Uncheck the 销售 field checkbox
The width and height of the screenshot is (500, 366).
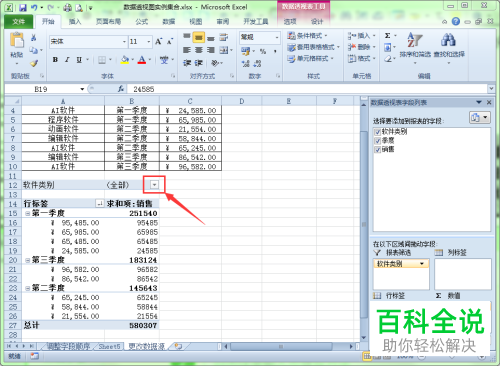tap(377, 150)
